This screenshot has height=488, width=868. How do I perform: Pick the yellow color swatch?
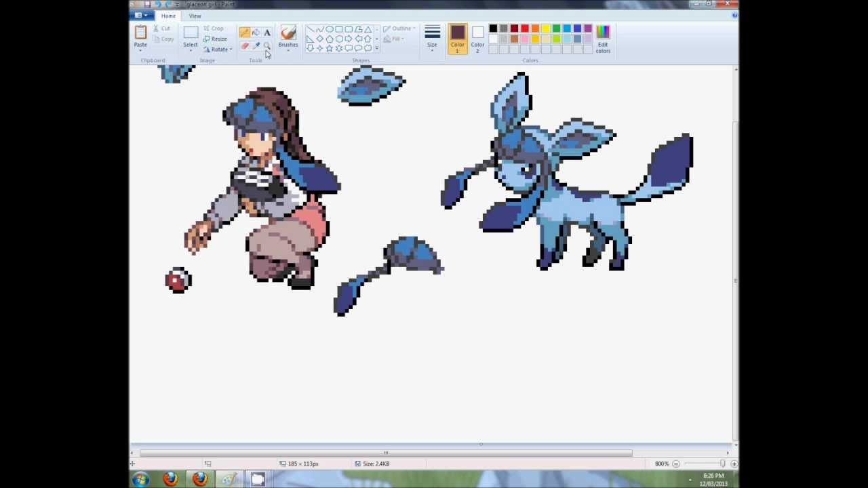[546, 28]
